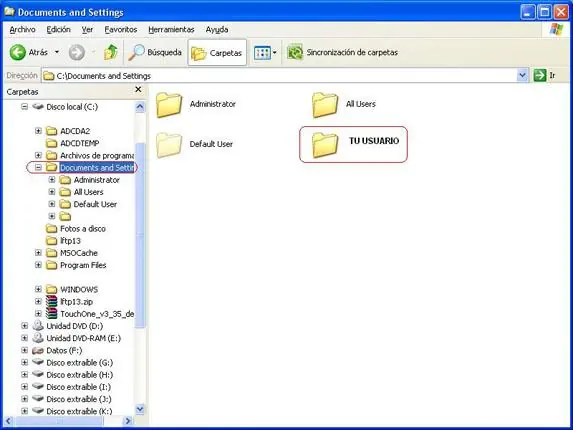Select the Administrator folder icon
Image resolution: width=573 pixels, height=430 pixels.
pos(169,105)
